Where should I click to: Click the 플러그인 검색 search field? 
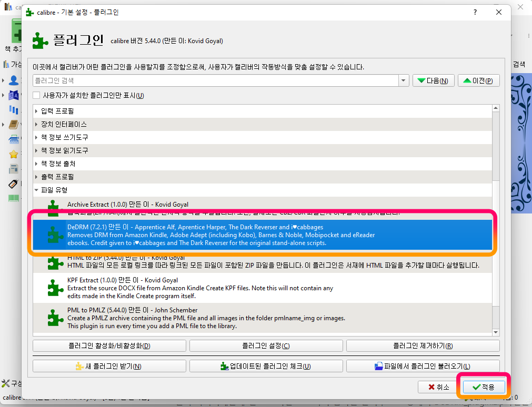[x=216, y=81]
